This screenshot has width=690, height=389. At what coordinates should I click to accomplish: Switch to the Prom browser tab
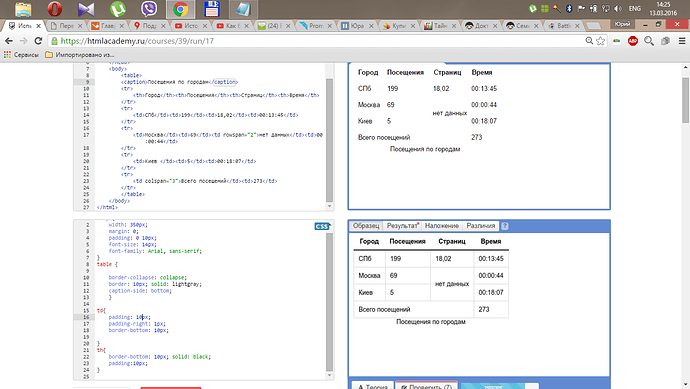(315, 26)
